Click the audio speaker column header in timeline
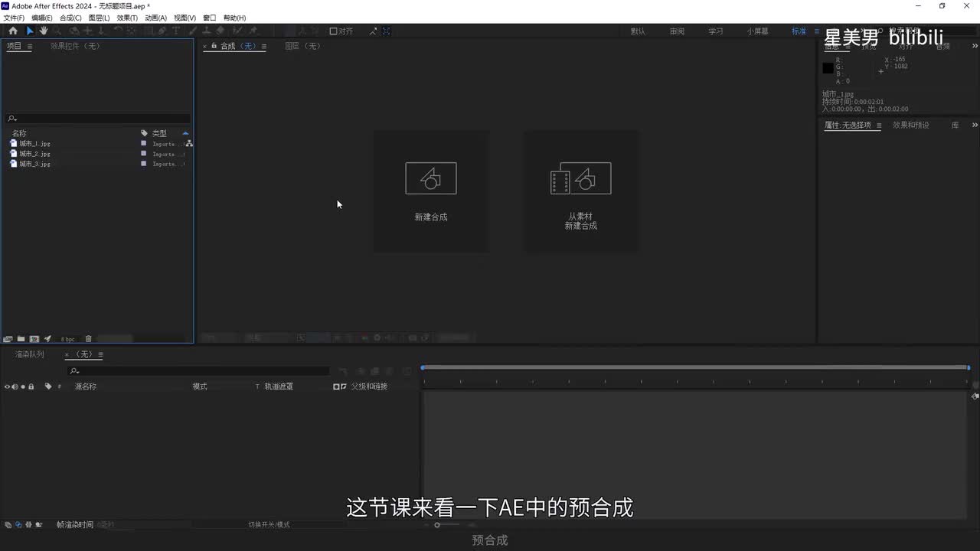This screenshot has height=551, width=980. point(15,386)
